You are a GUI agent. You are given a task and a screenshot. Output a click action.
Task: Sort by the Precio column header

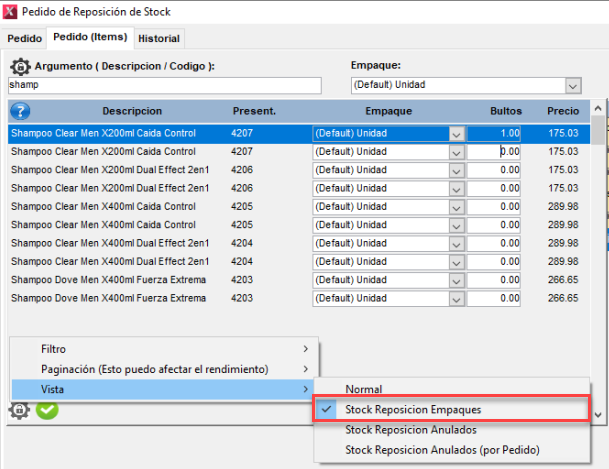pos(562,111)
